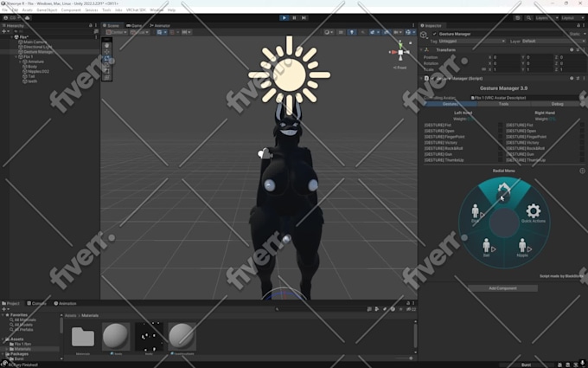The height and width of the screenshot is (368, 588).
Task: Toggle the grid visibility button in Scene toolbar
Action: tap(161, 32)
